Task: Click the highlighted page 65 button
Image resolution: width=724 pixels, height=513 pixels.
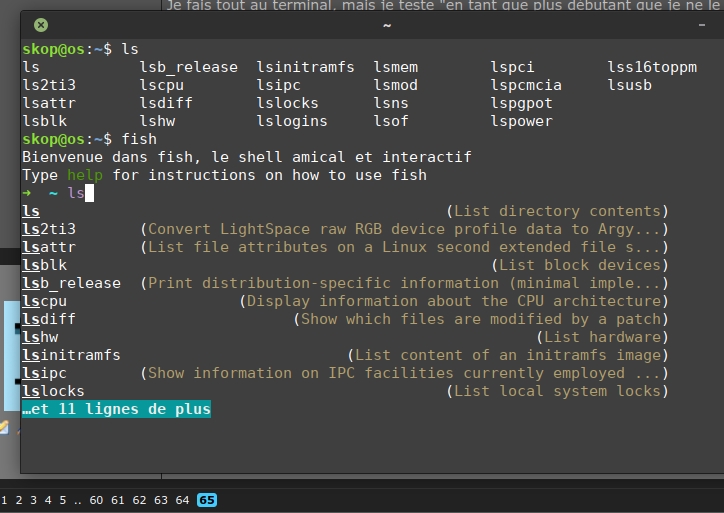Action: [x=207, y=500]
